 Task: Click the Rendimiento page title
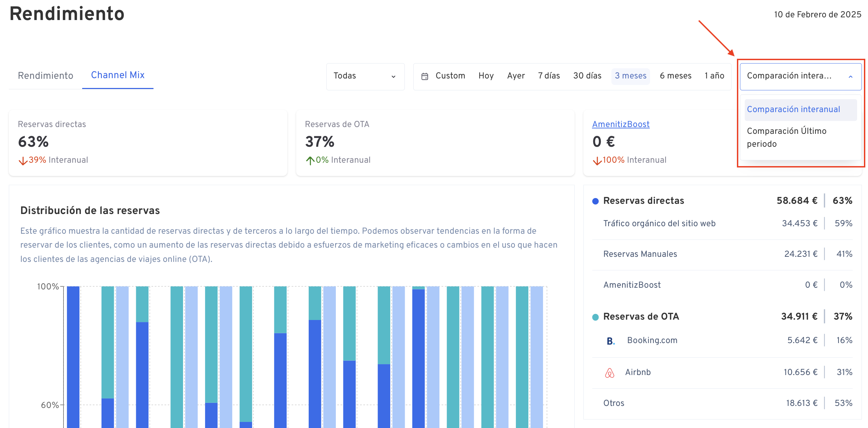tap(67, 14)
